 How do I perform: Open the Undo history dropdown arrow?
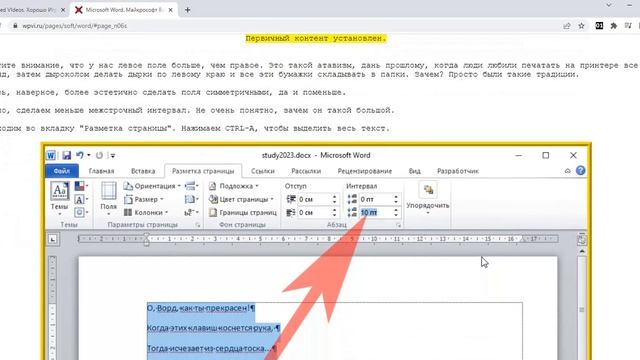[89, 156]
